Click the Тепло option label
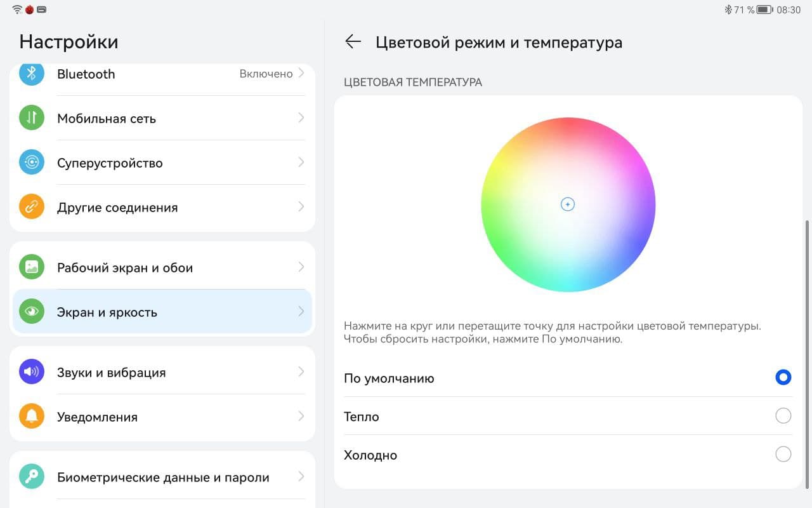 point(362,417)
